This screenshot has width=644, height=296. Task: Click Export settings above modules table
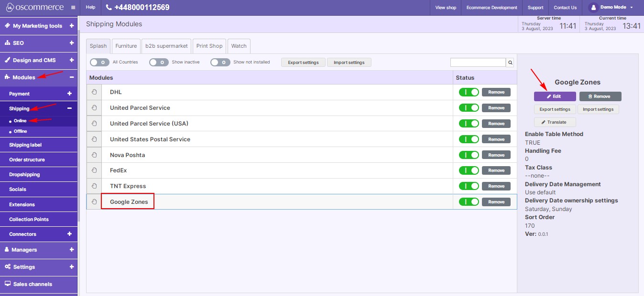pyautogui.click(x=303, y=63)
